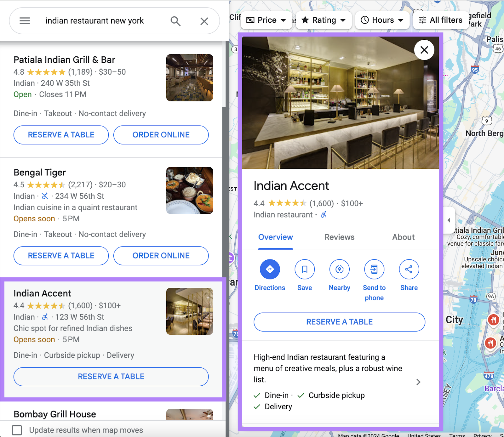Order online from Patiala Indian Grill
Screen dimensions: 504x437
pos(161,135)
